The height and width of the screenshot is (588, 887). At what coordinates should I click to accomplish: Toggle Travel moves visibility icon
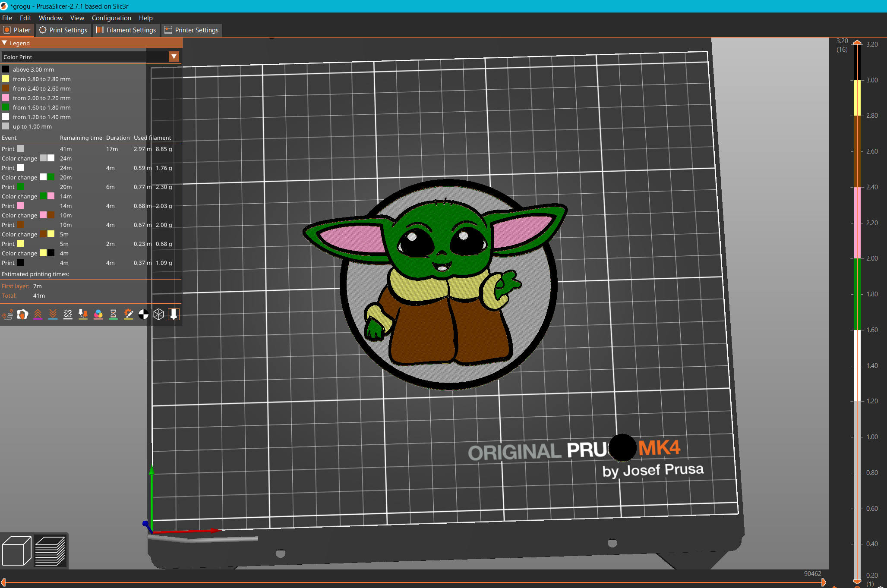[7, 314]
